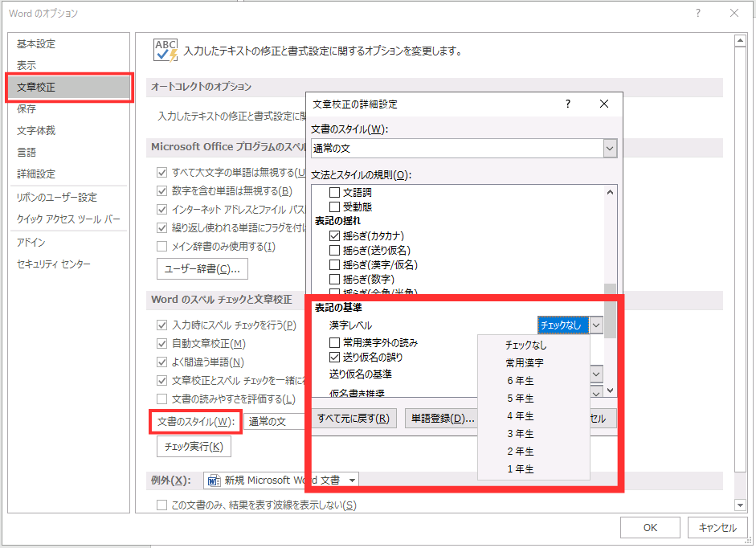Choose 5 年生 from kanji level list
Image resolution: width=756 pixels, height=548 pixels.
click(533, 399)
